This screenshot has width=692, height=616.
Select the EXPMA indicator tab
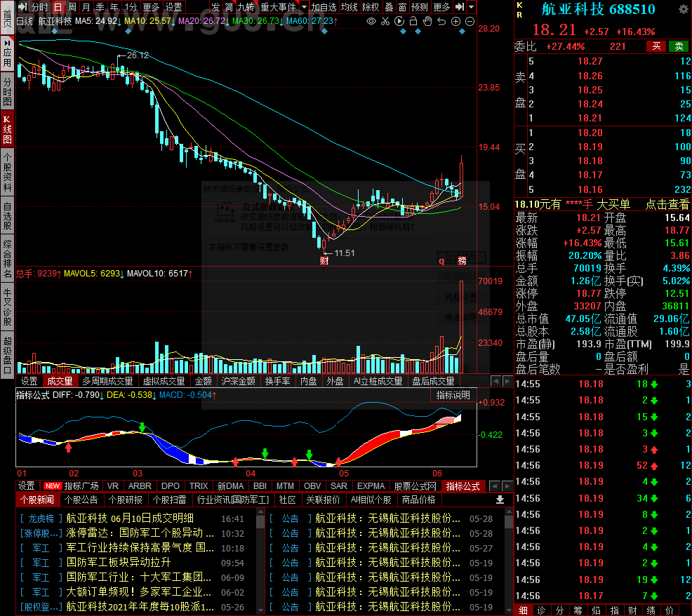[x=371, y=486]
